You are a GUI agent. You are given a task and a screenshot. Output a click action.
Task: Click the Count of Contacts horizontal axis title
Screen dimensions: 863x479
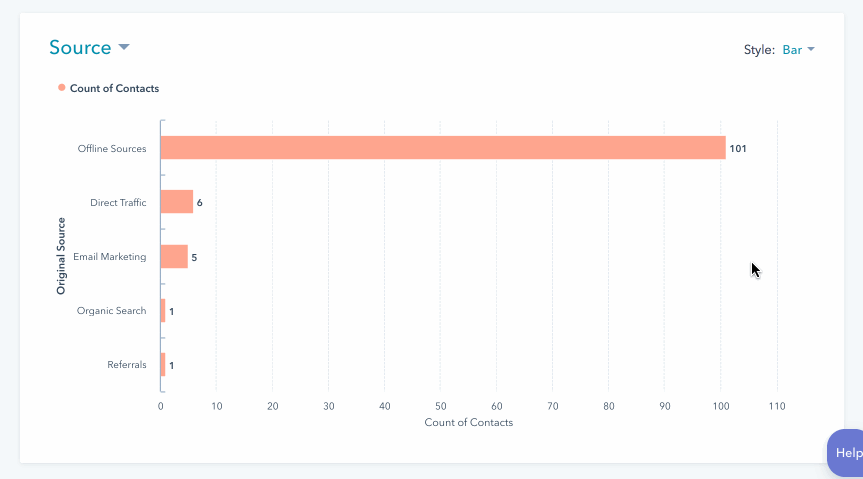(x=468, y=423)
